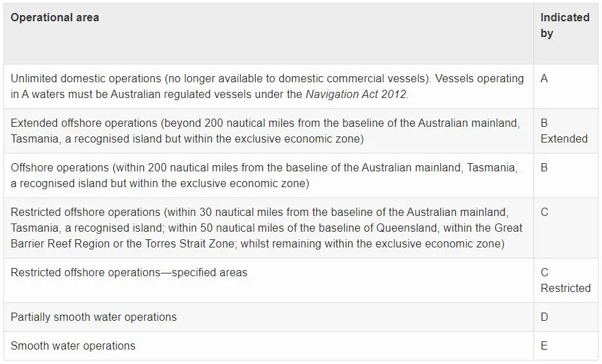Click the "B Extended" indicator cell

(564, 131)
